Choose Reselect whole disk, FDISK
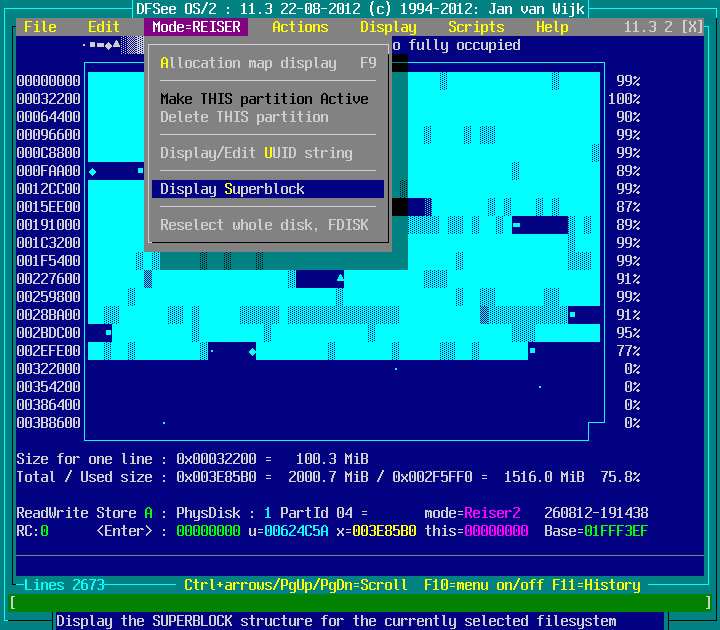720x630 pixels. tap(264, 225)
